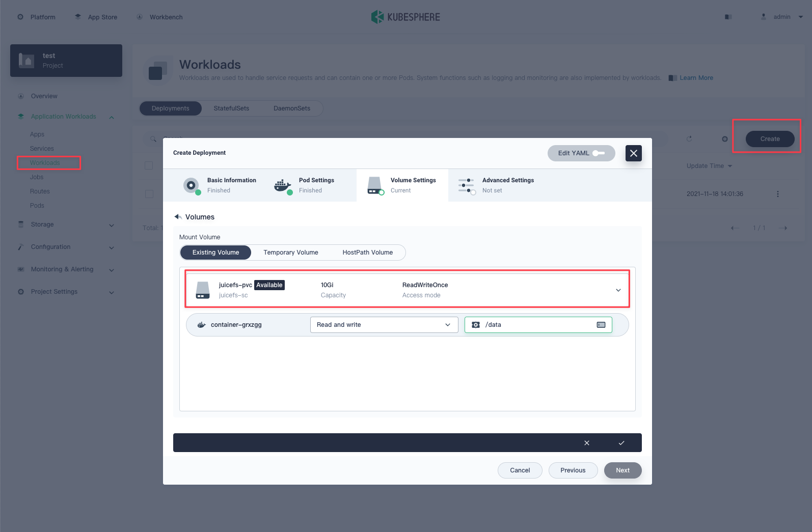Click the Previous button

(x=573, y=470)
